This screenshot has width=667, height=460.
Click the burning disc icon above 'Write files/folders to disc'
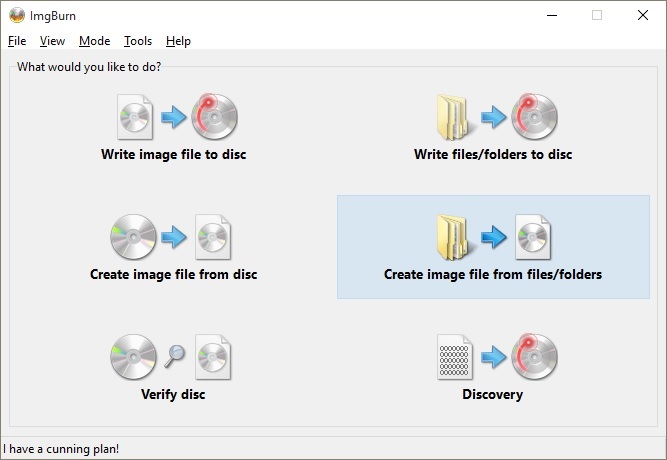coord(534,117)
